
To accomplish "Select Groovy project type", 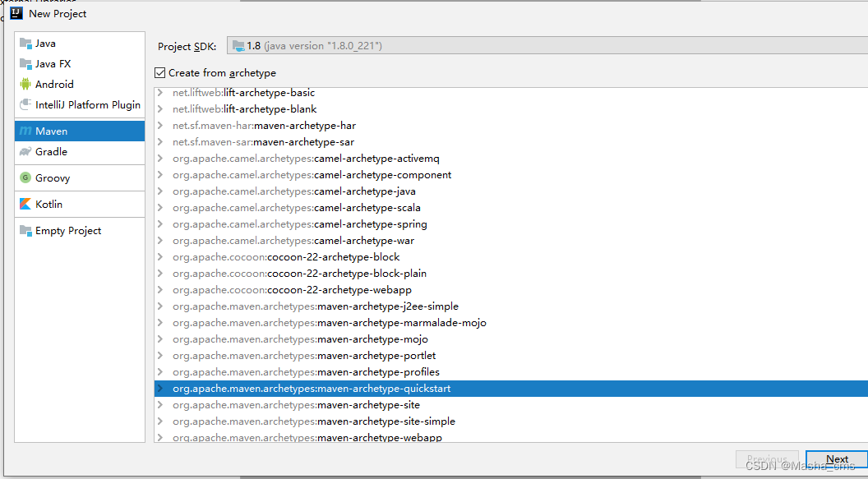I will pos(80,177).
